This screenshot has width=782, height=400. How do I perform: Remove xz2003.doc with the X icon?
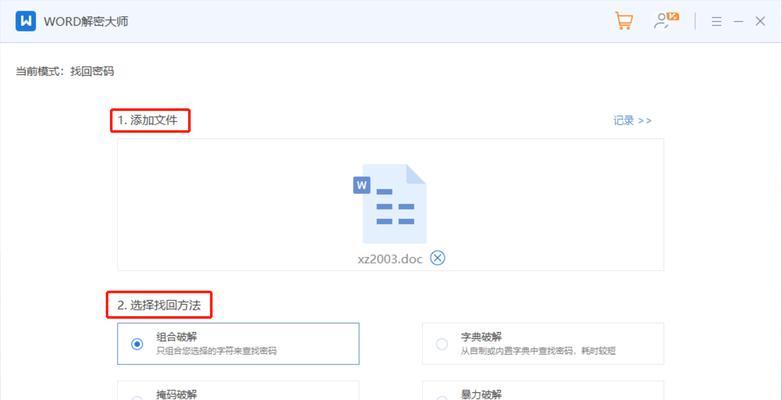437,258
